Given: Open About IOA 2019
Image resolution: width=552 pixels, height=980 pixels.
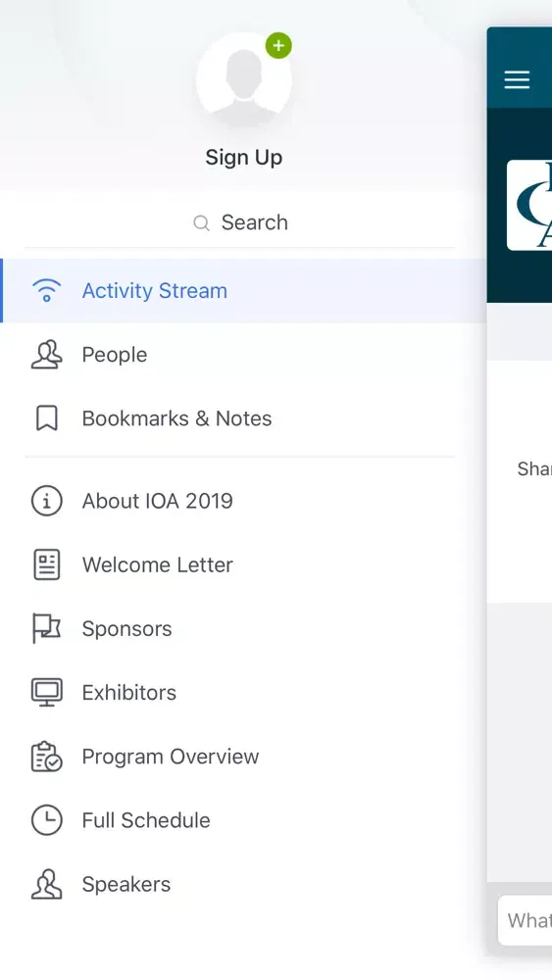Looking at the screenshot, I should (x=158, y=501).
